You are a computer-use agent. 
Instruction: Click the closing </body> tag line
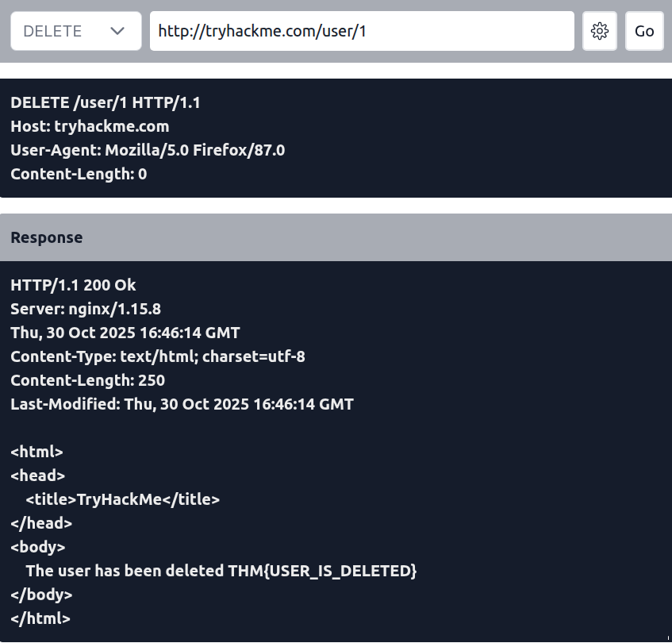[41, 595]
